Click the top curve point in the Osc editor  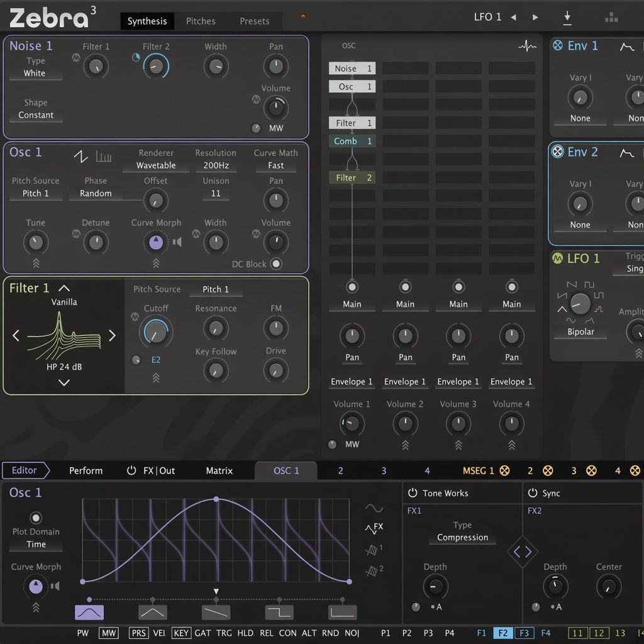coord(216,499)
